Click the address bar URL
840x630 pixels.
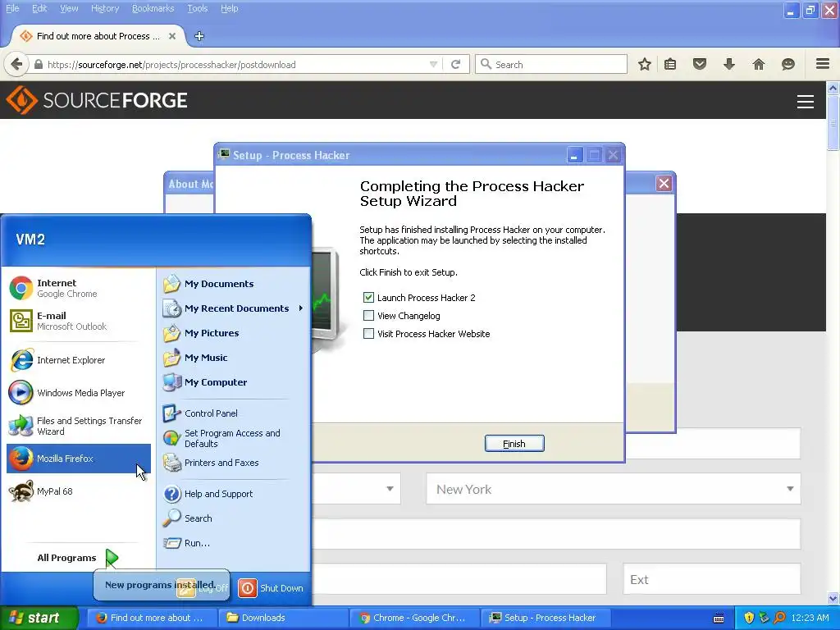tap(171, 65)
